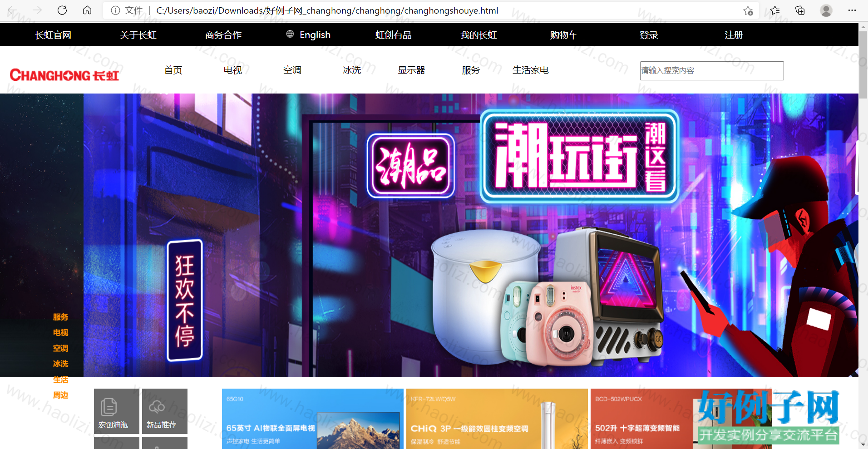Image resolution: width=868 pixels, height=449 pixels.
Task: Select 显示器 in the main navigation
Action: click(411, 70)
